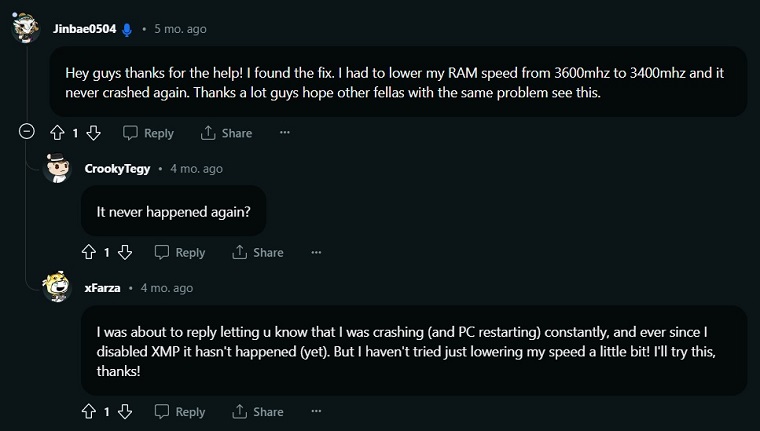The height and width of the screenshot is (431, 760).
Task: Upvote xFarza's comment about XMP
Action: pos(89,411)
